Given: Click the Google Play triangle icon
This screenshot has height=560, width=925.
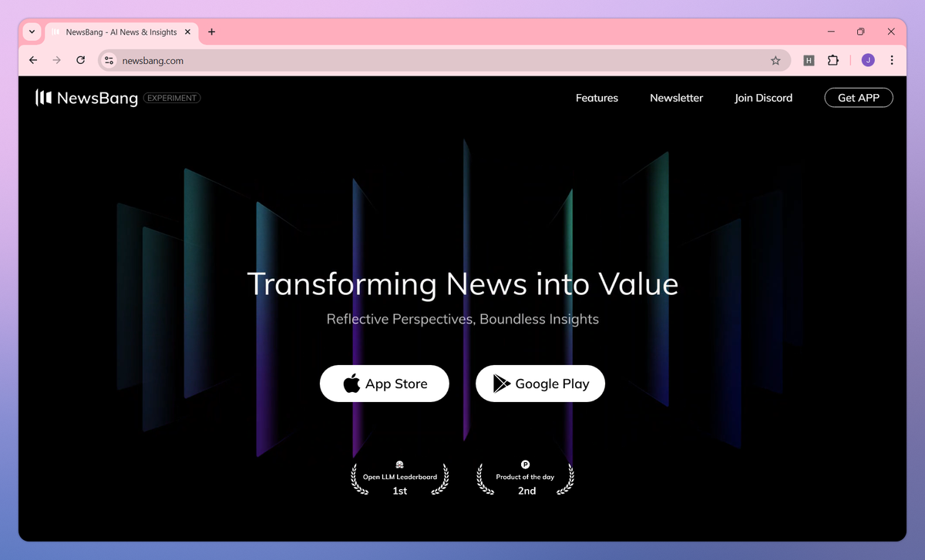Looking at the screenshot, I should coord(501,383).
